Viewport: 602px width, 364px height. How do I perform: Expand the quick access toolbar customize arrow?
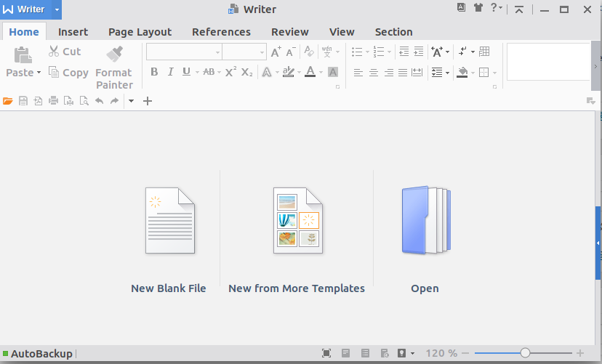[x=132, y=101]
